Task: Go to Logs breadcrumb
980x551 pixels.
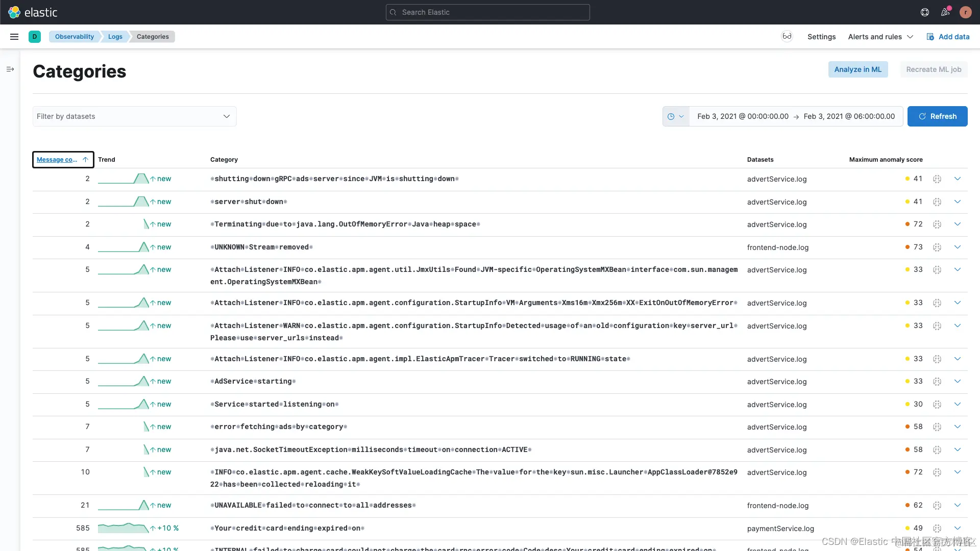Action: click(115, 37)
